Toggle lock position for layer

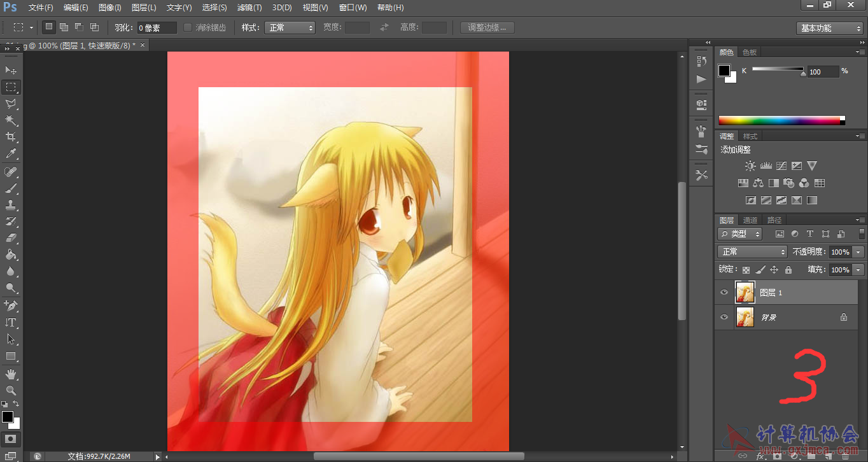(x=774, y=270)
